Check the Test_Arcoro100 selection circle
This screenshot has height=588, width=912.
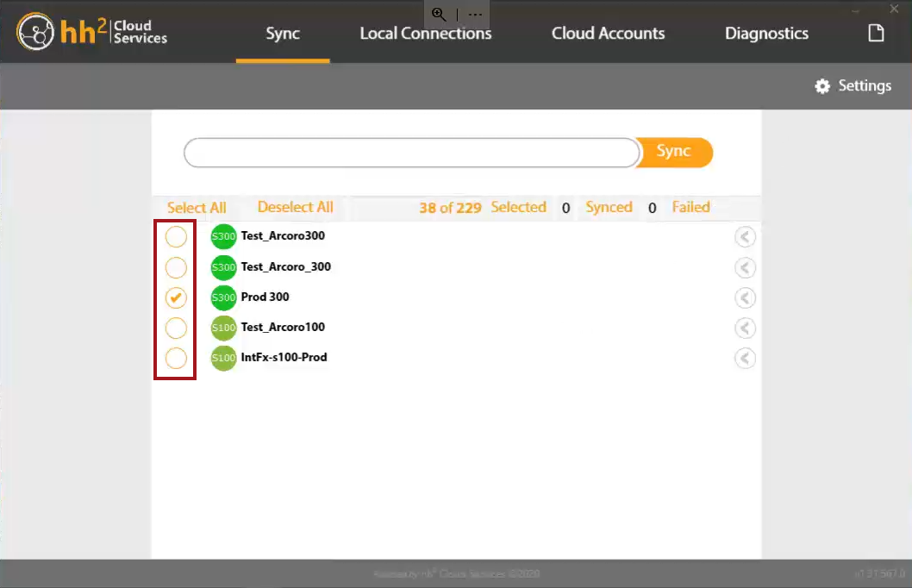click(x=176, y=328)
